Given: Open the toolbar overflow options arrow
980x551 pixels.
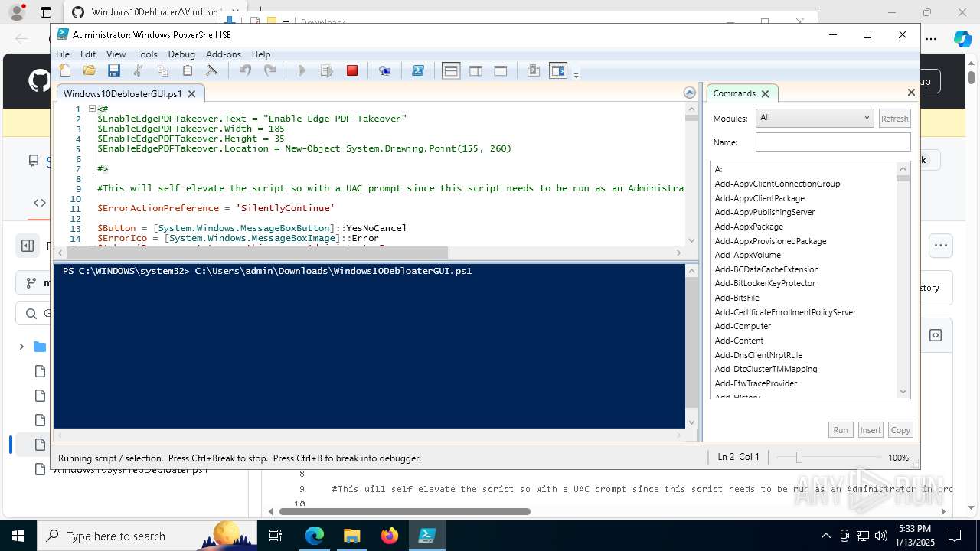Looking at the screenshot, I should 576,74.
